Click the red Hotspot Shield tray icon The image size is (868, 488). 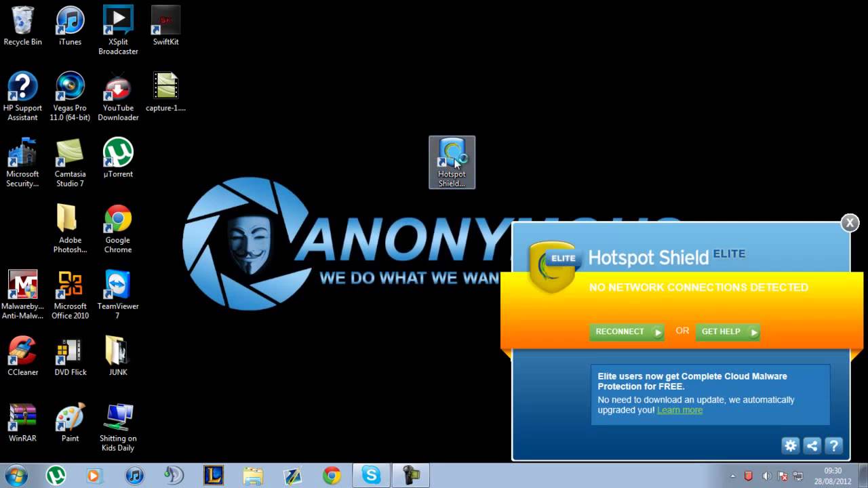pos(749,476)
